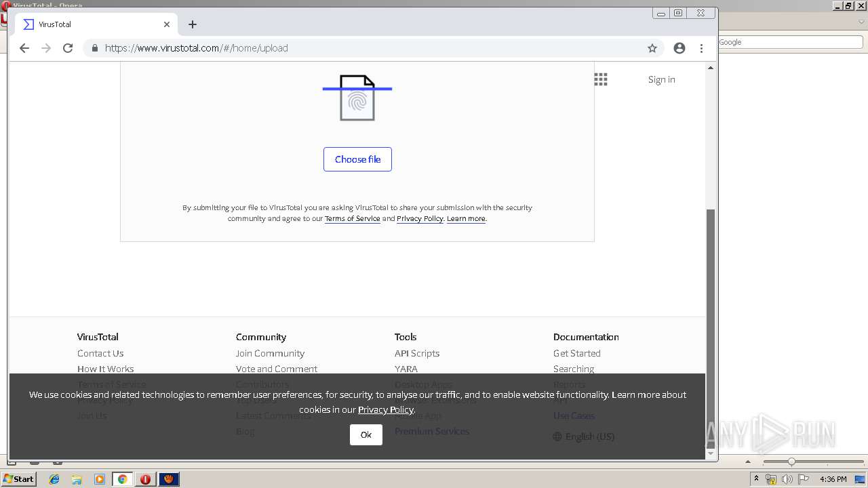Launch Internet Explorer from taskbar
The height and width of the screenshot is (488, 868).
click(x=54, y=479)
